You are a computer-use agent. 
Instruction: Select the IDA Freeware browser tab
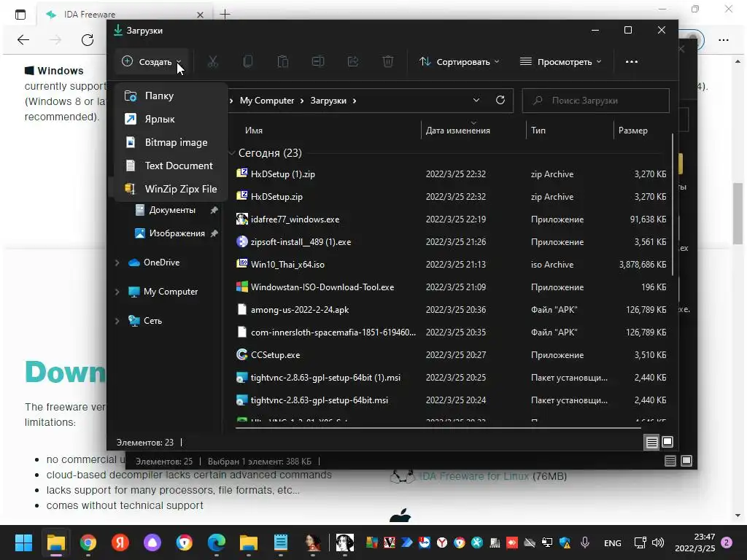tap(125, 15)
